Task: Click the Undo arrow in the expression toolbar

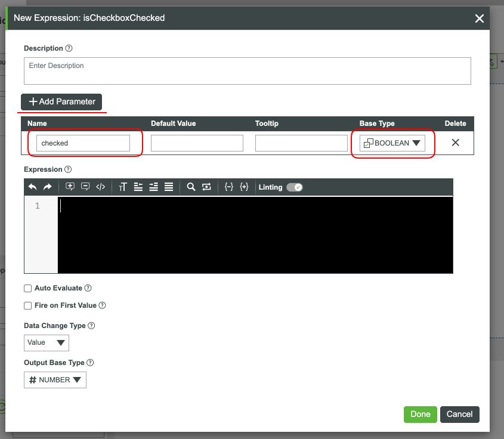Action: click(x=33, y=187)
